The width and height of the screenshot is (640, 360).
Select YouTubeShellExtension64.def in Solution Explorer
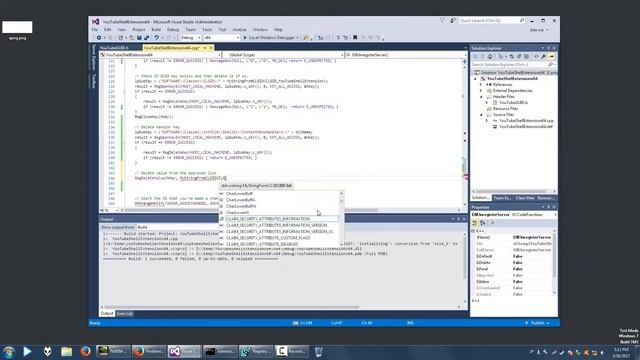click(x=526, y=127)
